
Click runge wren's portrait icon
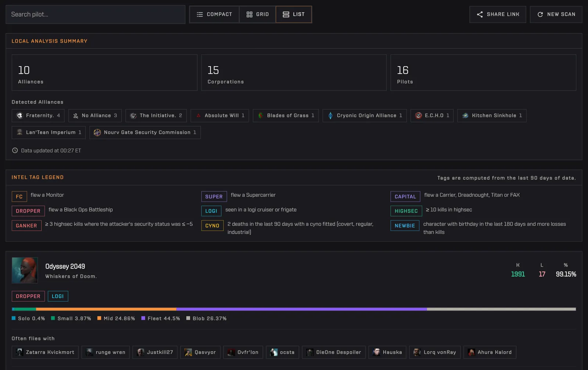(x=89, y=352)
